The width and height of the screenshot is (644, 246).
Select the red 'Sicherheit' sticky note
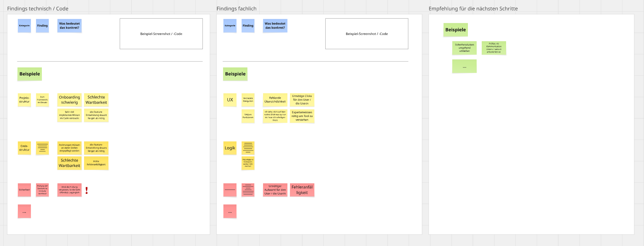tap(24, 190)
